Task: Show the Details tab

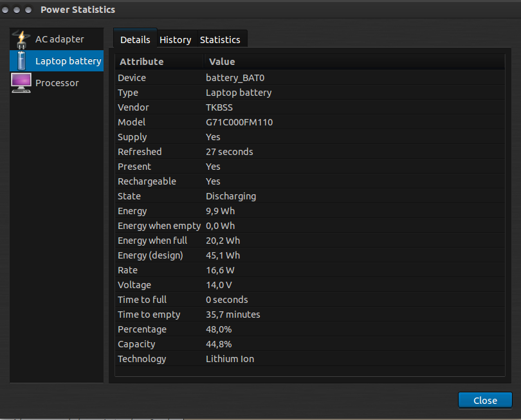Action: [x=135, y=39]
